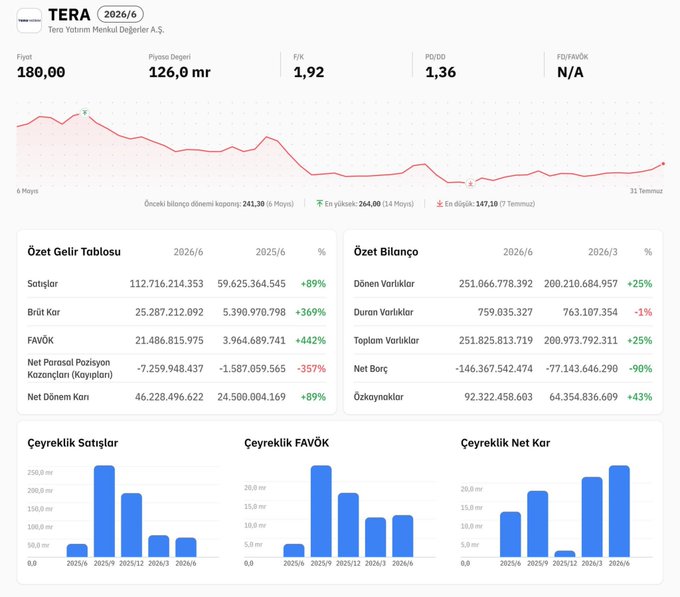Screen dimensions: 680x597
Task: Click the PD/DD value 1,36
Action: tap(441, 72)
